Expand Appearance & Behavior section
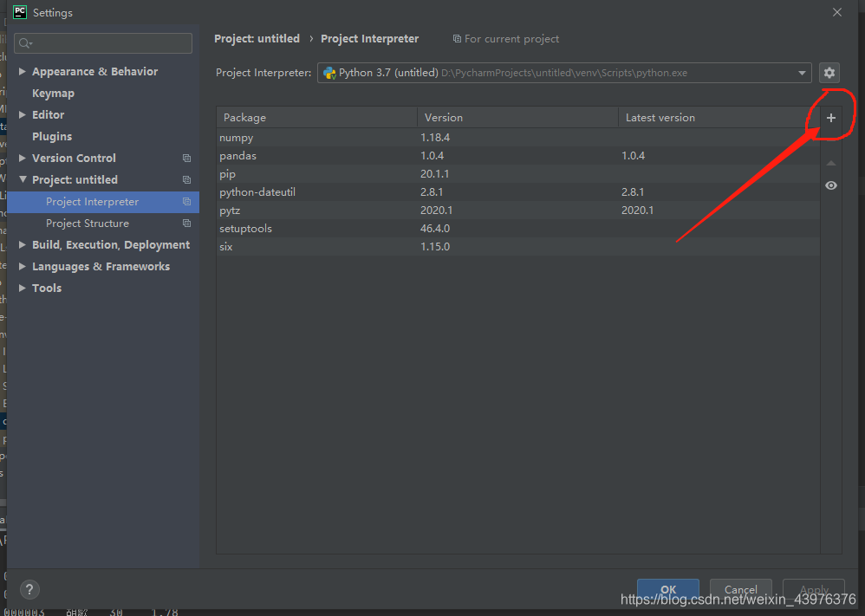Screen dimensions: 865x616 22,71
